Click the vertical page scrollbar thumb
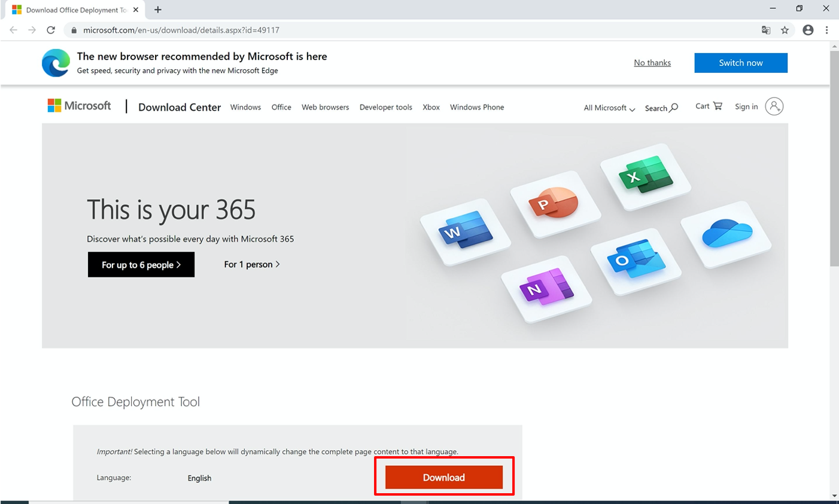839x504 pixels. pos(834,158)
